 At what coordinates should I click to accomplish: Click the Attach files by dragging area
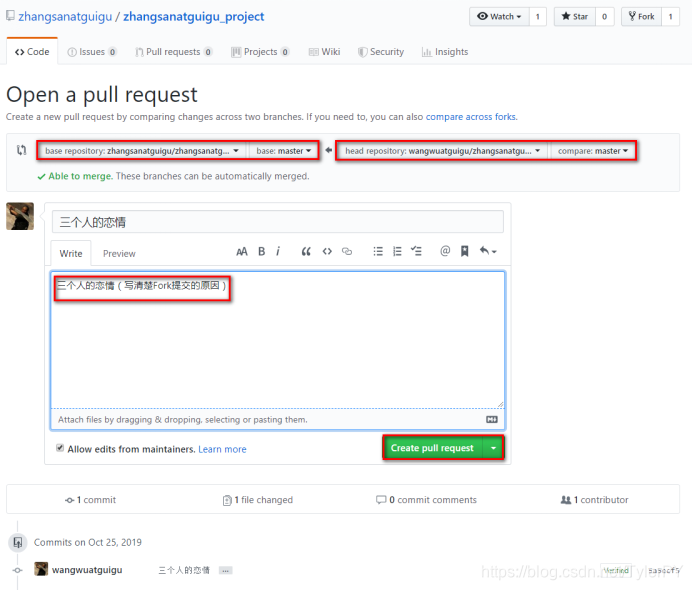click(278, 419)
